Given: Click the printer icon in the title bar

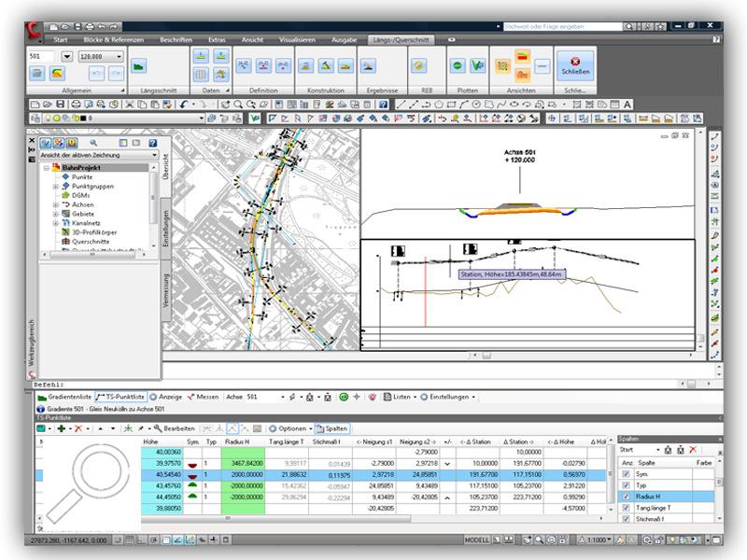Looking at the screenshot, I should [x=89, y=27].
